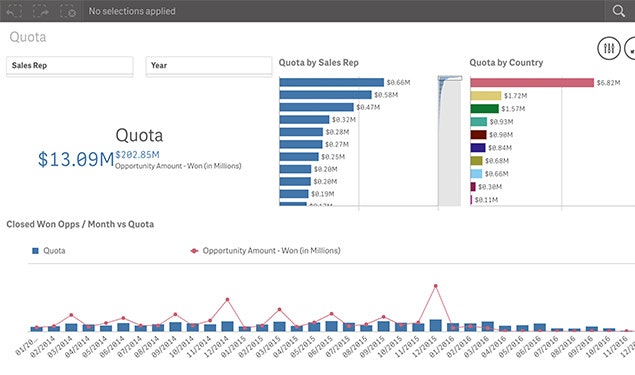Clear all selections icon
This screenshot has width=635, height=375.
[x=68, y=11]
